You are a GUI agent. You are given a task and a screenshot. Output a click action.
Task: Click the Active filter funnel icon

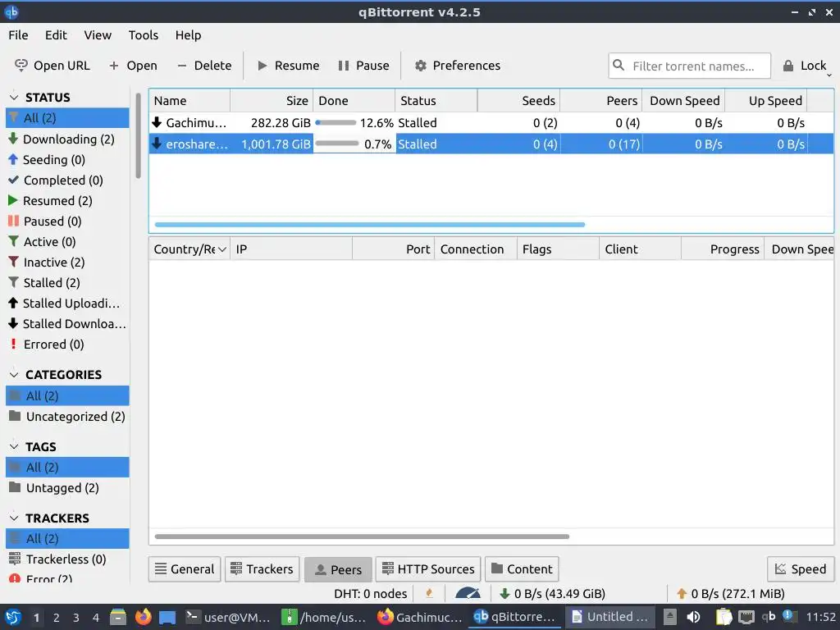(x=13, y=241)
